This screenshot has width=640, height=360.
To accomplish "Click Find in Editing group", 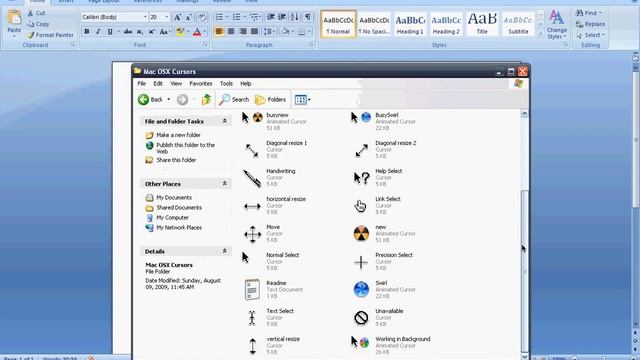I will coord(589,13).
